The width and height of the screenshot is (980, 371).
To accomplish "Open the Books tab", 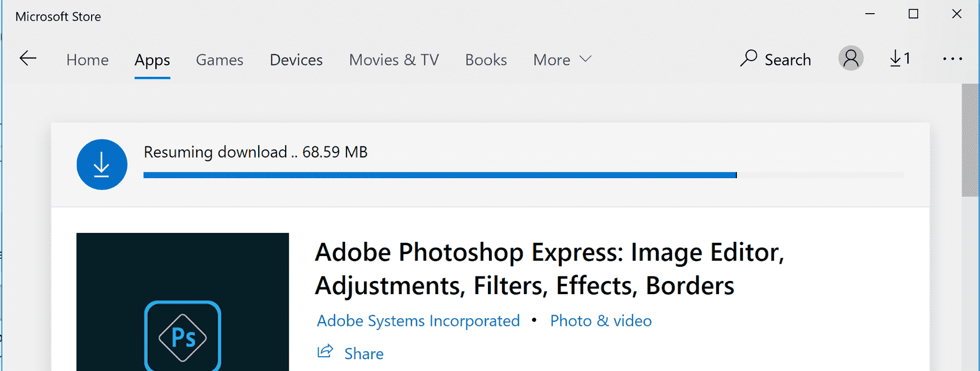I will (x=486, y=60).
